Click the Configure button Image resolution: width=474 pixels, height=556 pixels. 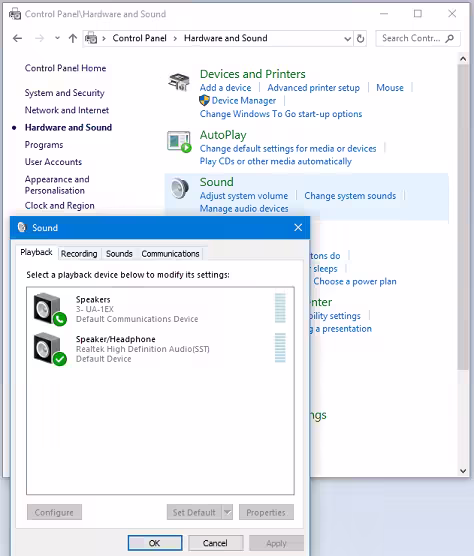tap(54, 512)
